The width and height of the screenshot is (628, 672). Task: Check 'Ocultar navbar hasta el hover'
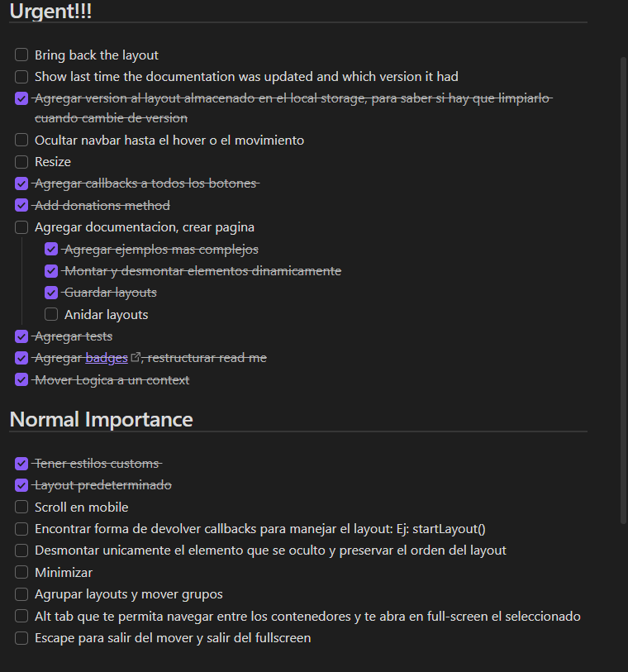(x=21, y=140)
